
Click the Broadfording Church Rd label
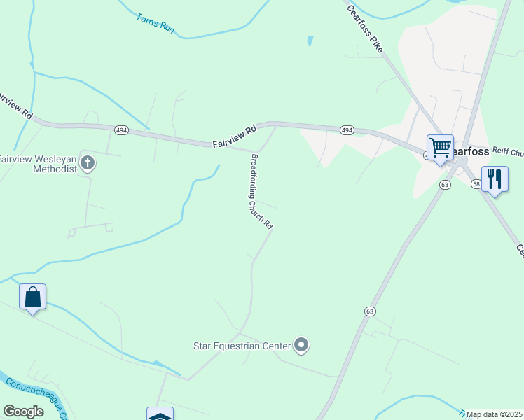(261, 191)
